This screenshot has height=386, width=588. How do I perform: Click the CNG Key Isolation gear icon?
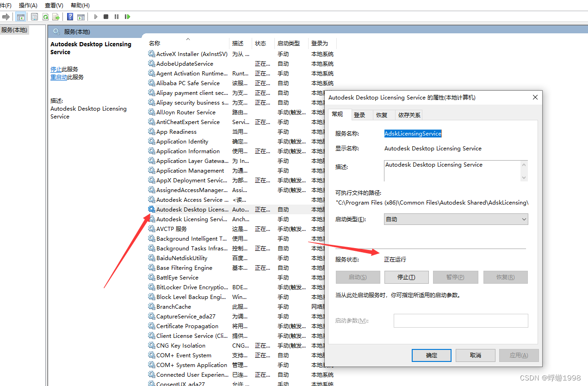click(152, 345)
